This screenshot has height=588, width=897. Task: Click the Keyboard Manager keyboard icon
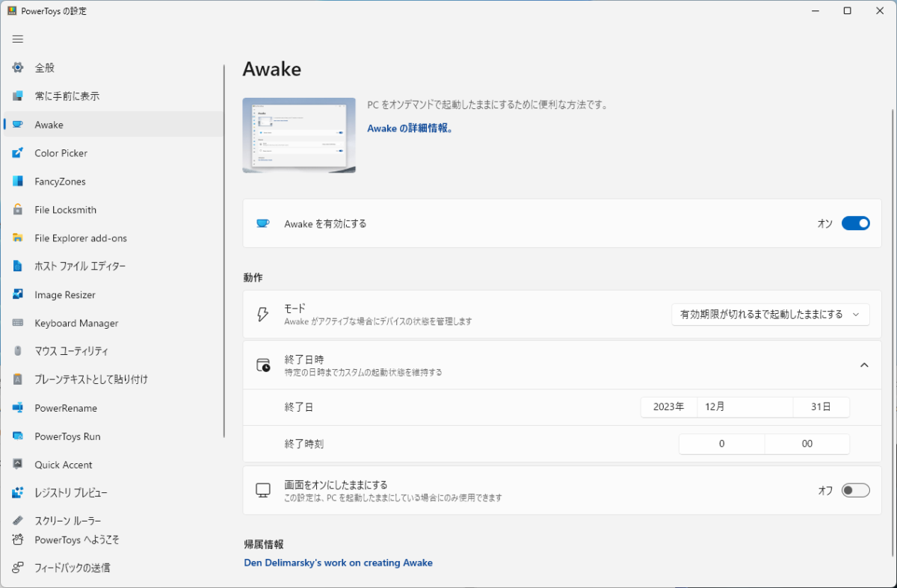click(18, 324)
